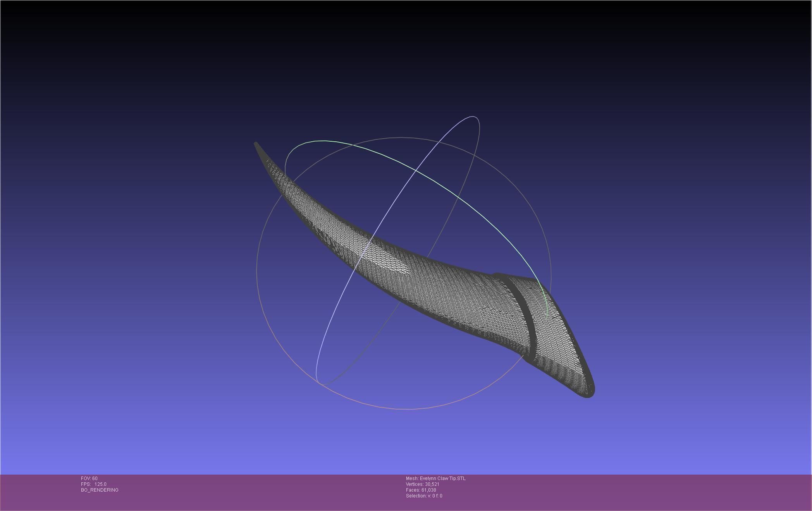Click the Faces: 61,038 info line

click(421, 490)
